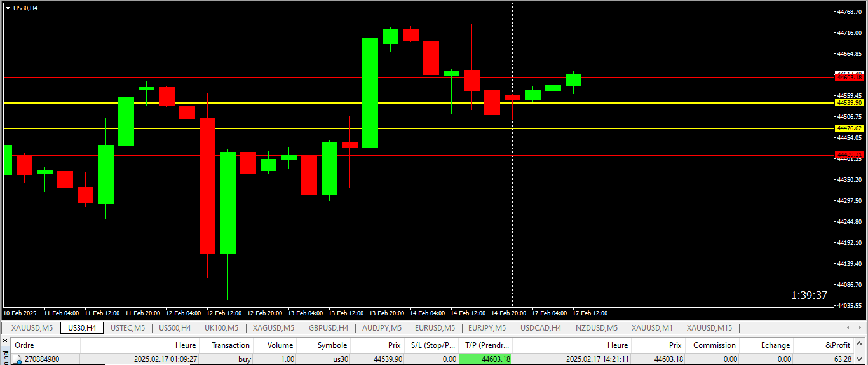This screenshot has height=365, width=868.
Task: Switch to the US500,H4 chart tab
Action: [175, 328]
